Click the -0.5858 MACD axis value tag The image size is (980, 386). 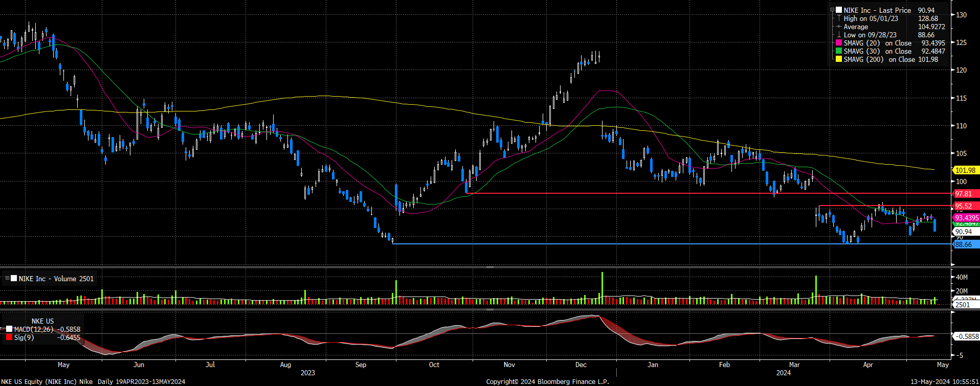pos(967,336)
